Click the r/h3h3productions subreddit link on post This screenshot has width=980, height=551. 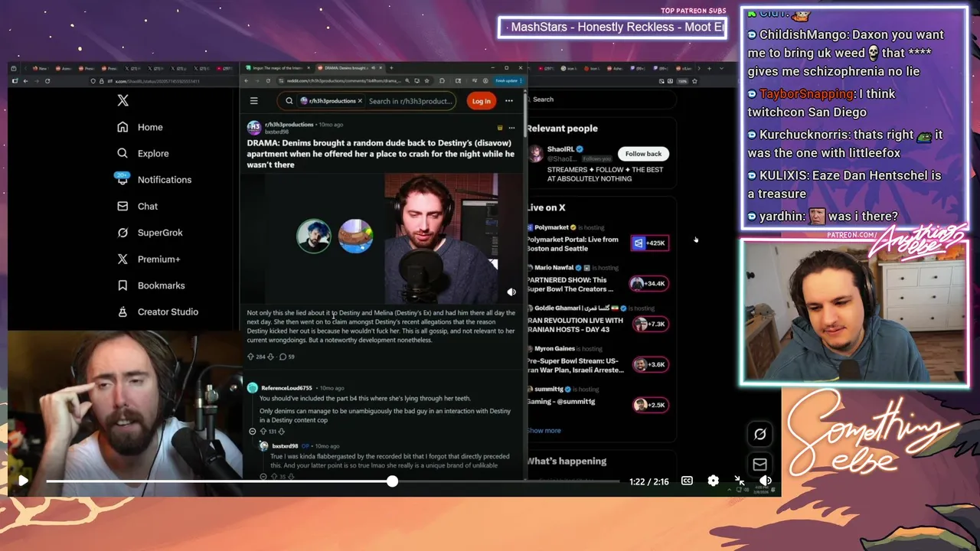tap(289, 124)
